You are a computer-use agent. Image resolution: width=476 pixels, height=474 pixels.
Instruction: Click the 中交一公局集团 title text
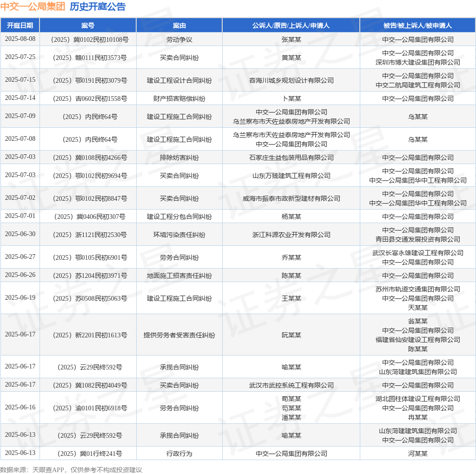(33, 7)
